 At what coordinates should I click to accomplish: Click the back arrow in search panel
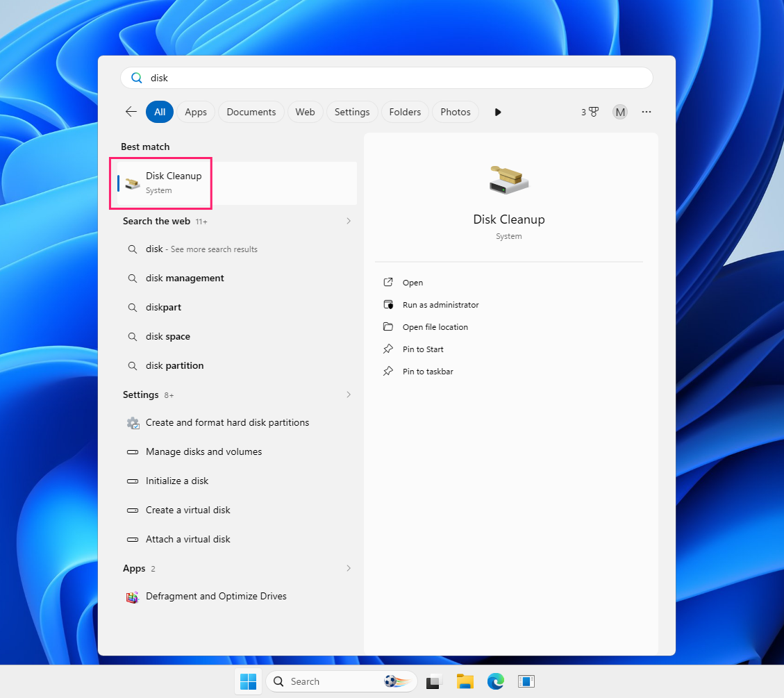[131, 112]
